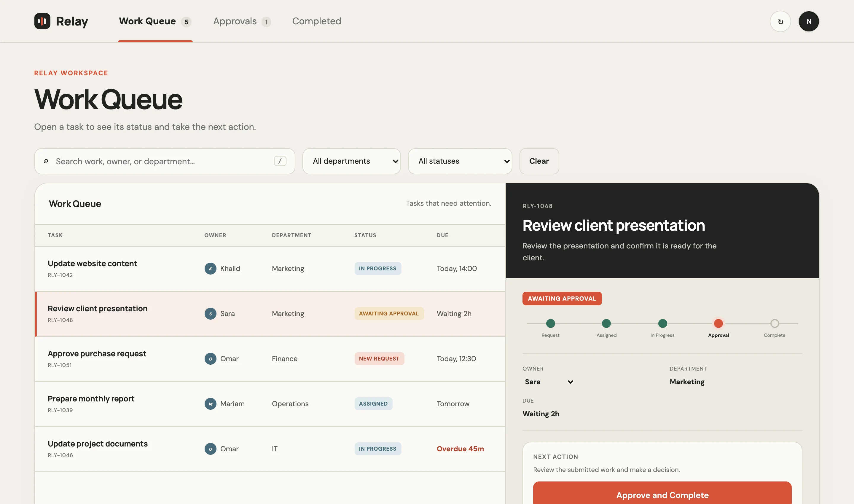Viewport: 854px width, 504px height.
Task: Open the Prepare monthly report task
Action: coord(270,404)
